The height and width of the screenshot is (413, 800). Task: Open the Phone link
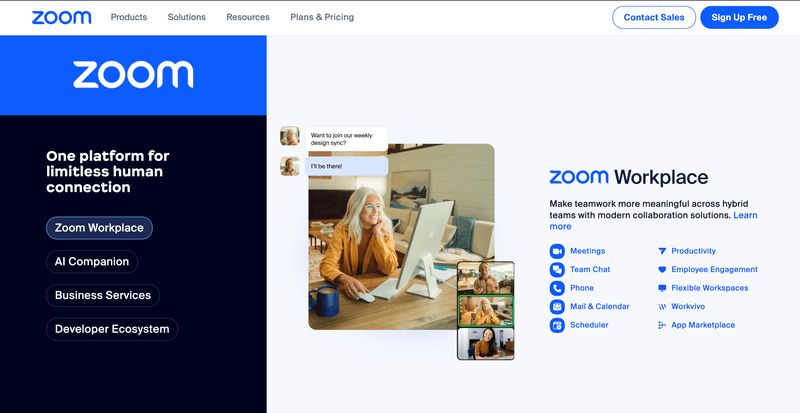[582, 288]
